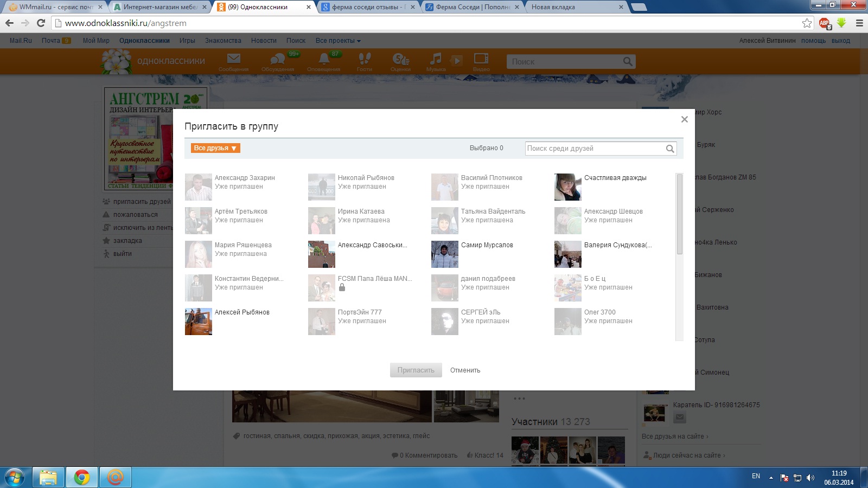Open File Explorer in taskbar
The image size is (868, 488).
48,477
